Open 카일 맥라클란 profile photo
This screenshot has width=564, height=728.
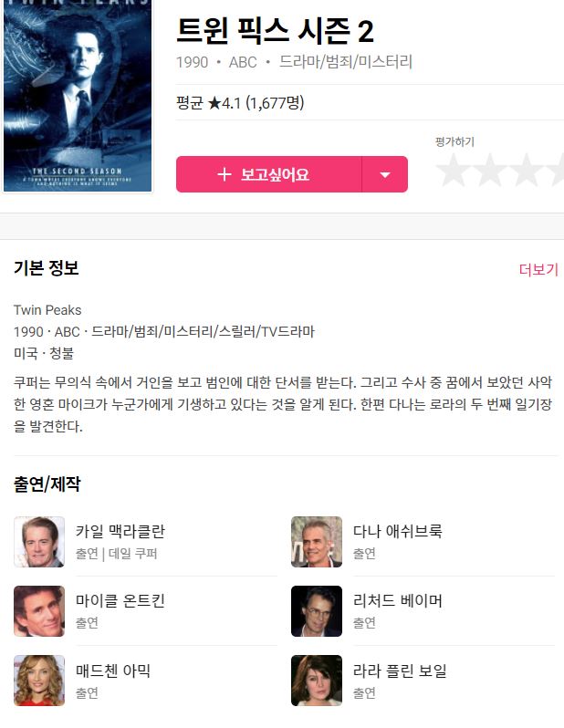pyautogui.click(x=39, y=542)
